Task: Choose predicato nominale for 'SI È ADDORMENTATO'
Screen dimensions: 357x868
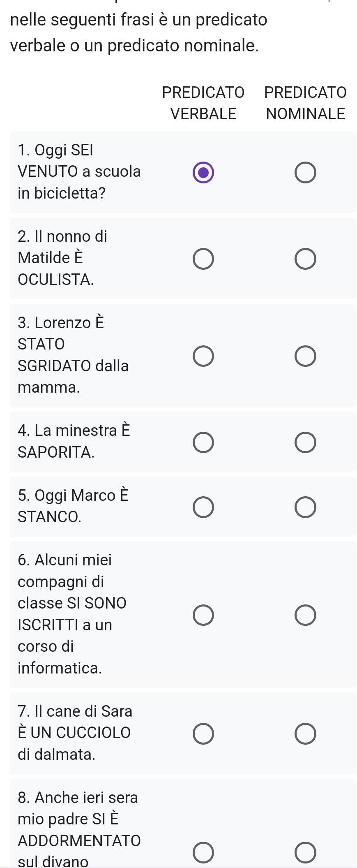Action: click(x=305, y=852)
